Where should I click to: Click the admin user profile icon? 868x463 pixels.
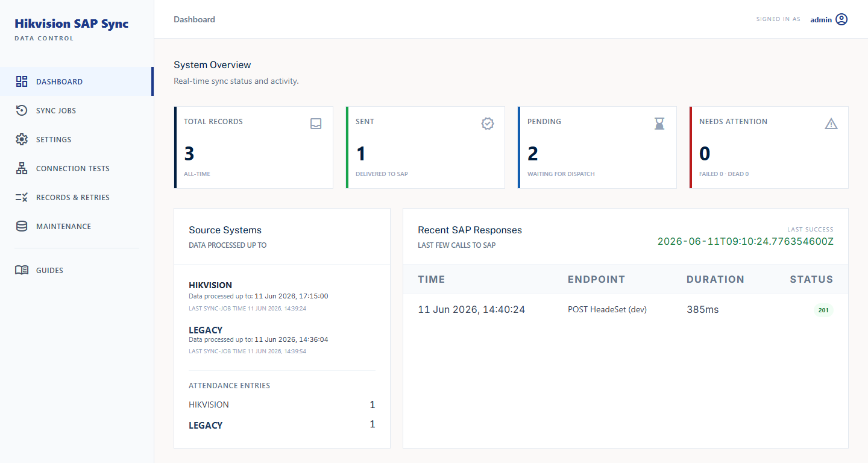[841, 19]
